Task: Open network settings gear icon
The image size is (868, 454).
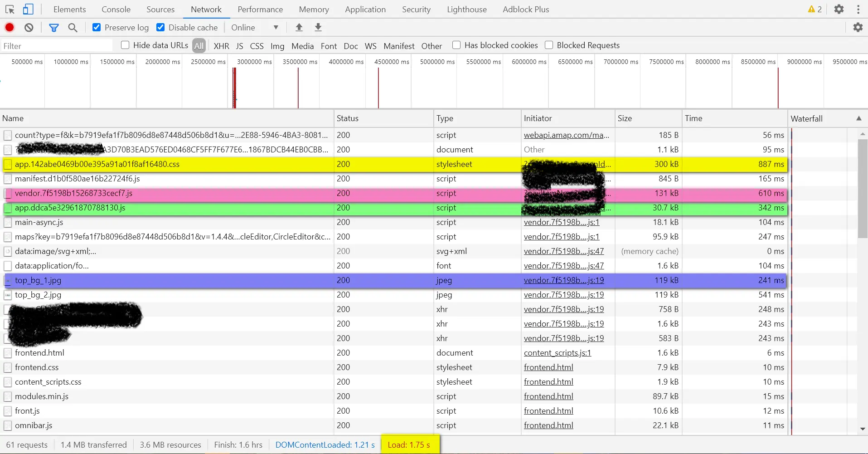Action: tap(858, 27)
